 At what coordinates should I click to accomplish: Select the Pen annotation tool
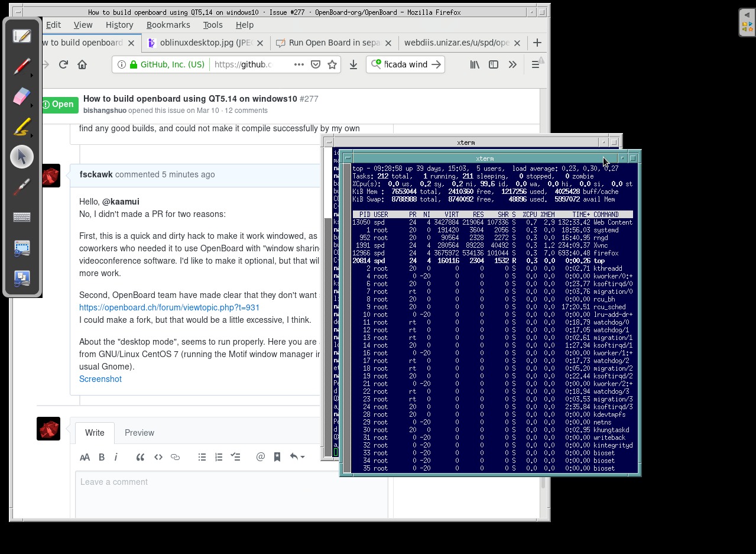coord(22,66)
